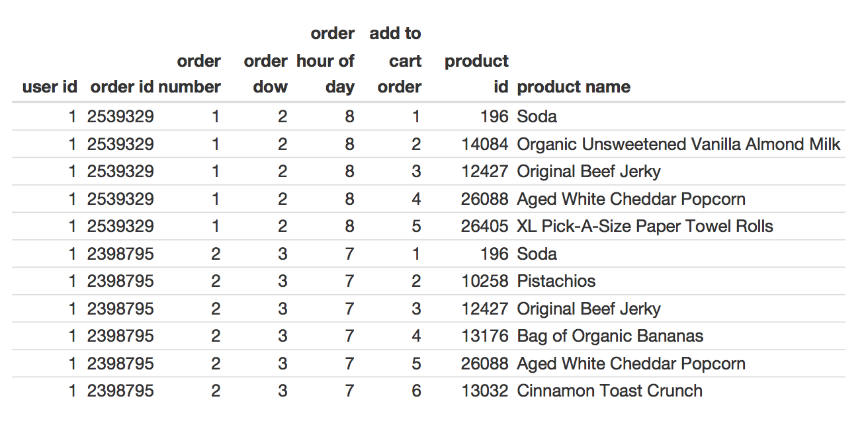Image resolution: width=868 pixels, height=421 pixels.
Task: Select the 'order id' column header
Action: click(x=122, y=87)
